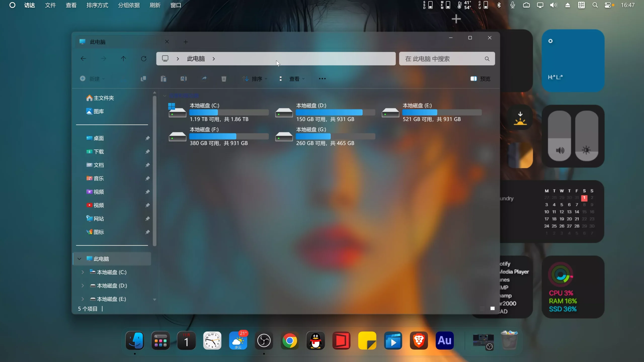The height and width of the screenshot is (362, 644).
Task: Launch OBS Studio from the dock
Action: (x=263, y=341)
